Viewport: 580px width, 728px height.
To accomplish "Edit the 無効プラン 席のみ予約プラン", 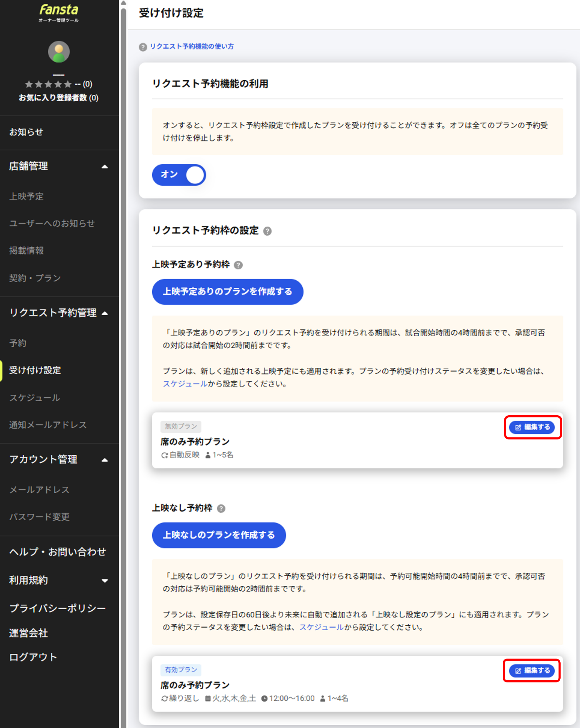I will tap(532, 427).
